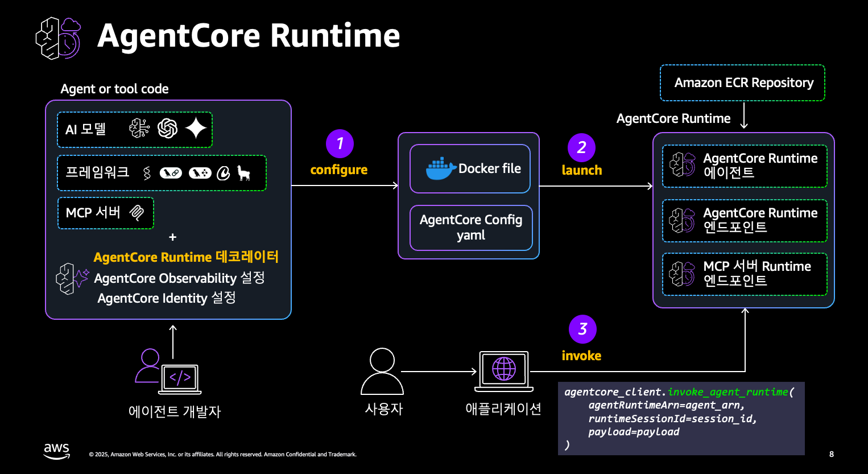
Task: Click the aws logo in the footer
Action: coord(57,451)
